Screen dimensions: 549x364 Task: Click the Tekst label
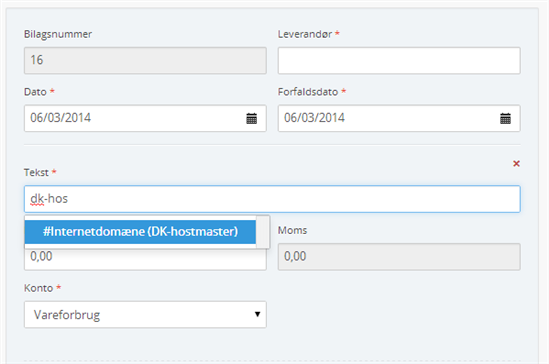(36, 172)
